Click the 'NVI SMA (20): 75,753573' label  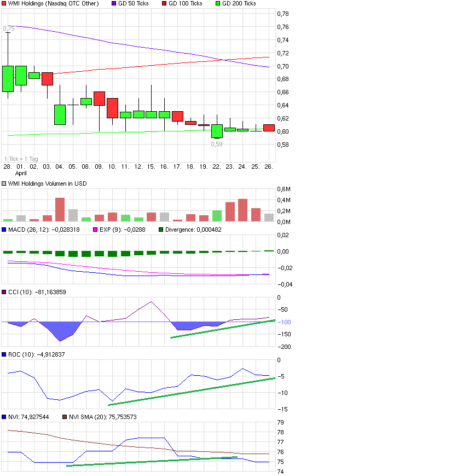[x=103, y=417]
